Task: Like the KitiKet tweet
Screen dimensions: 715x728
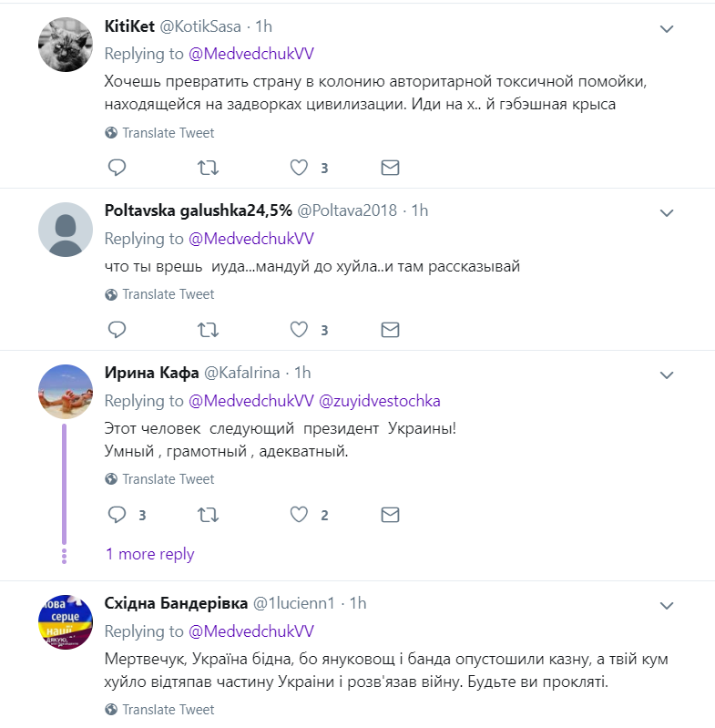Action: [x=299, y=168]
